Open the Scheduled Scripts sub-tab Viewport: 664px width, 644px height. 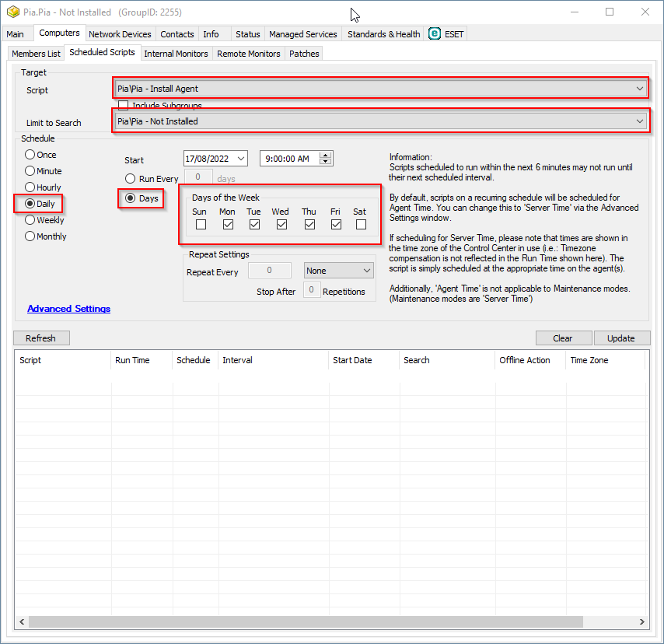click(102, 52)
